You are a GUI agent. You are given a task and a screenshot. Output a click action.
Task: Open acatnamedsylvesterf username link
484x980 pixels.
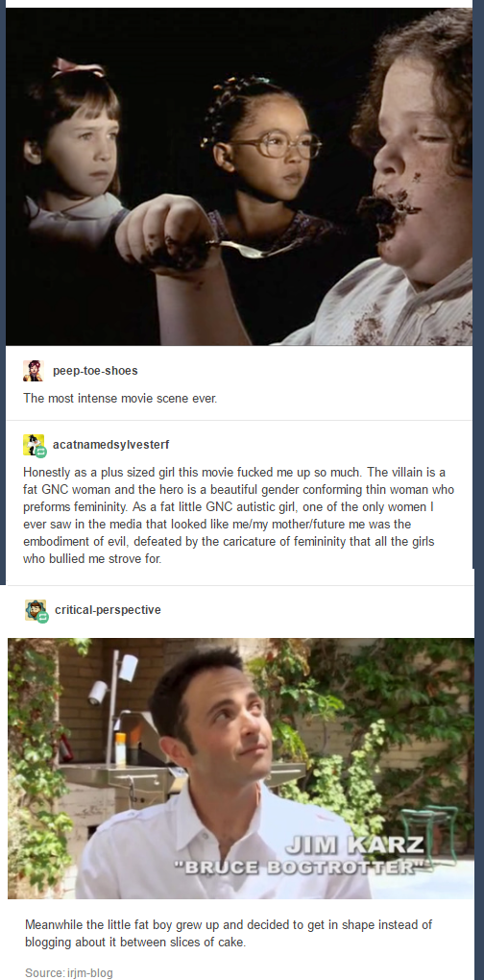click(x=111, y=445)
